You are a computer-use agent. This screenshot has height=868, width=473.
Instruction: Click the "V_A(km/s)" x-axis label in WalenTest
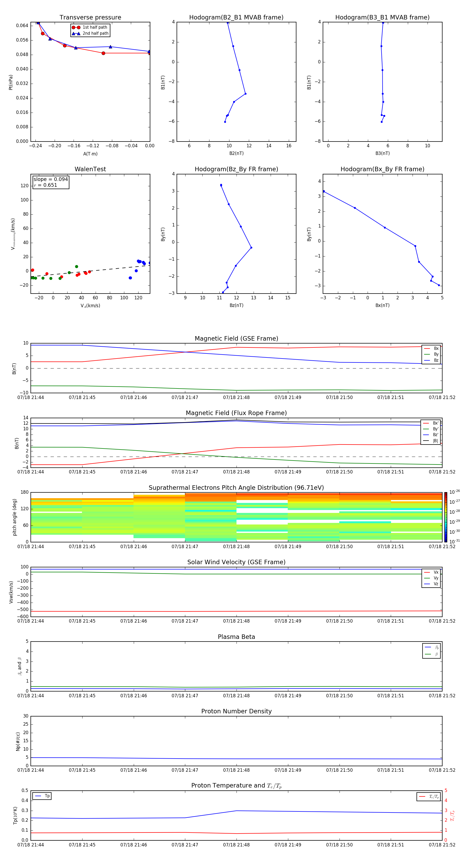[90, 306]
